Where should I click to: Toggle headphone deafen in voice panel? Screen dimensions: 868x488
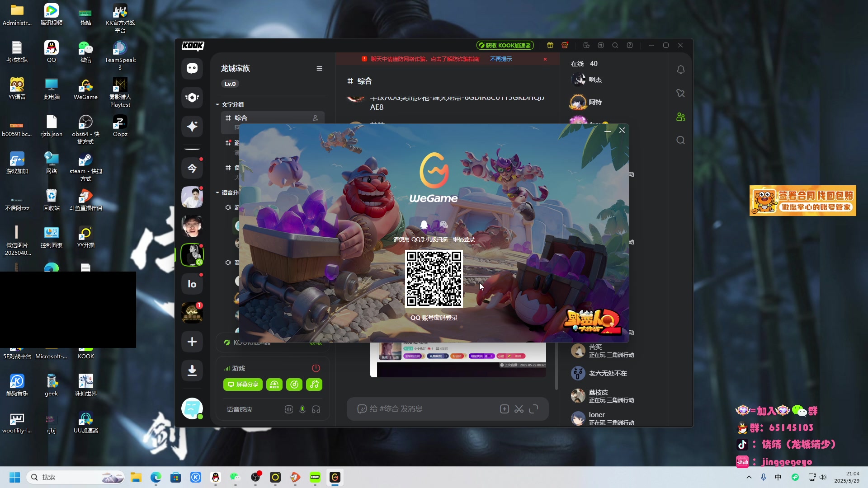click(x=316, y=409)
